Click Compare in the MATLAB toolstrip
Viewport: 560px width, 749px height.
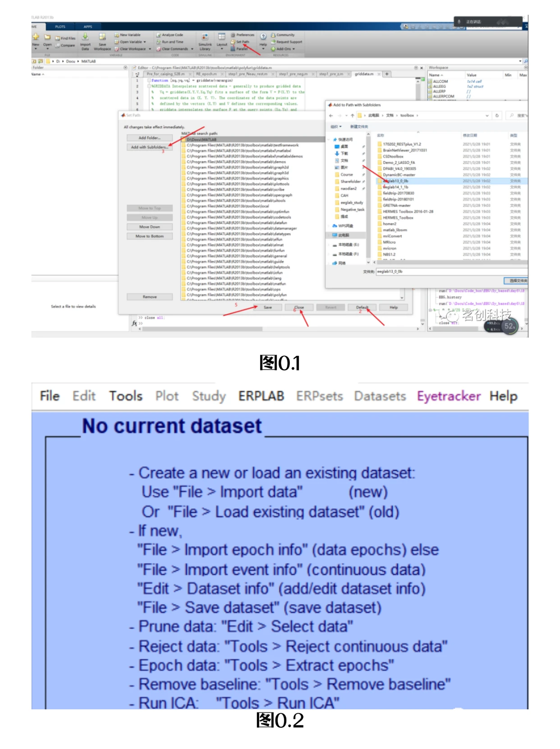coord(65,46)
